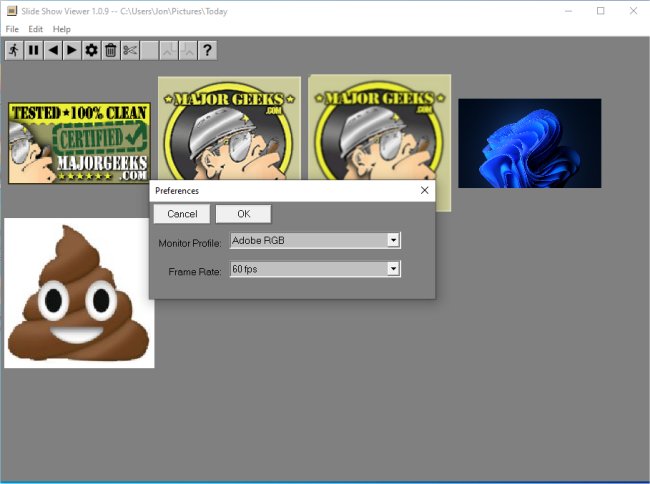Image resolution: width=650 pixels, height=484 pixels.
Task: Expand the Monitor Profile dropdown arrow
Action: pyautogui.click(x=393, y=240)
